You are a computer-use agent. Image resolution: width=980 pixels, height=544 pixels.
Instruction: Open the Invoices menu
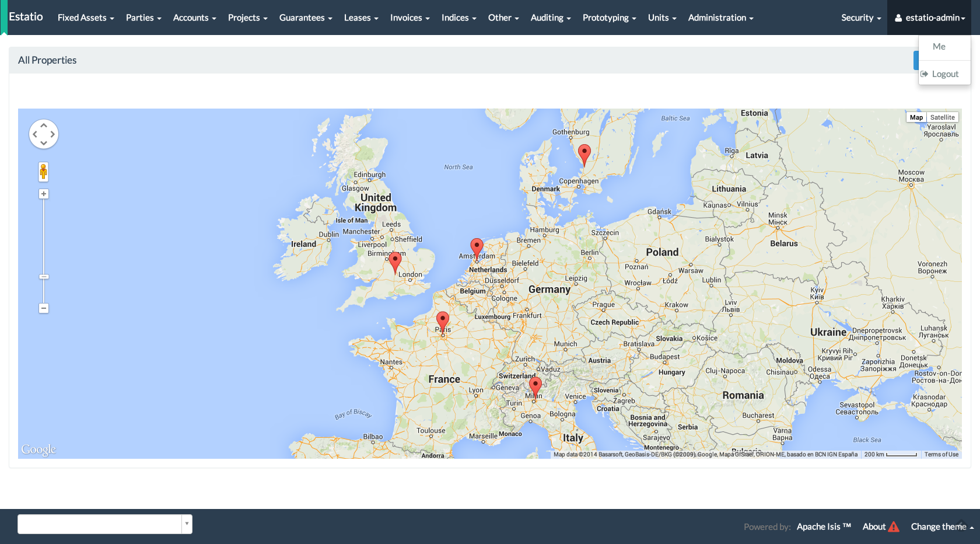[409, 18]
